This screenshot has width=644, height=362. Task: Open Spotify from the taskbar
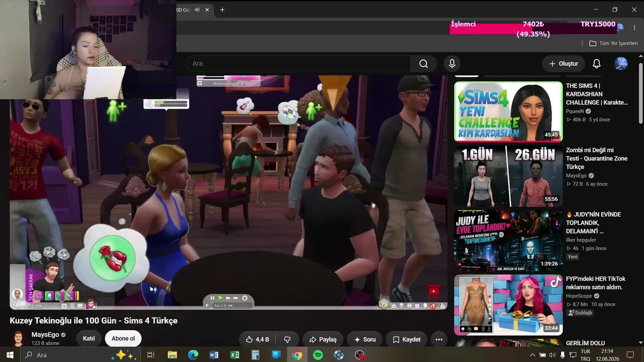[318, 355]
